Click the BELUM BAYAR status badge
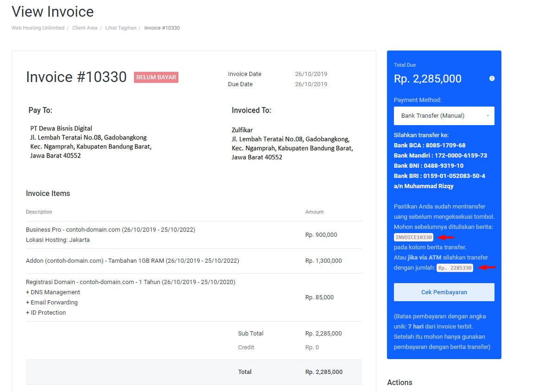Viewport: 539px width, 392px height. coord(156,77)
